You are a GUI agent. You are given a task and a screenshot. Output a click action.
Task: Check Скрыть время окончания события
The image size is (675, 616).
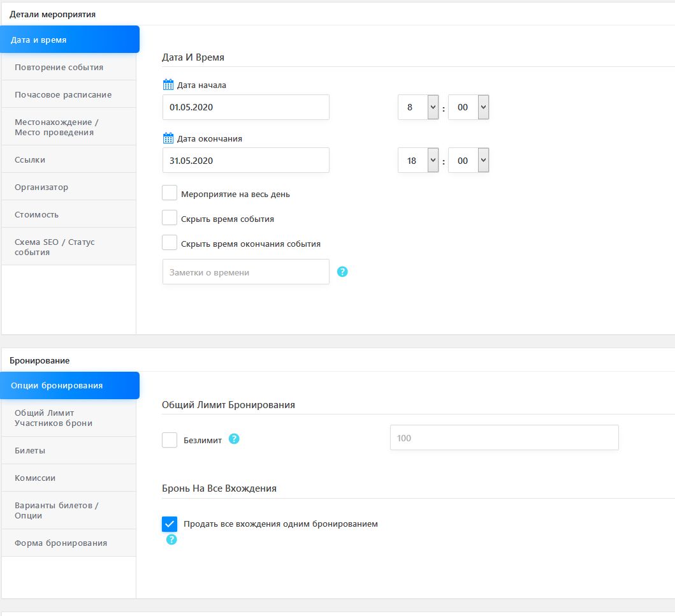[x=170, y=243]
